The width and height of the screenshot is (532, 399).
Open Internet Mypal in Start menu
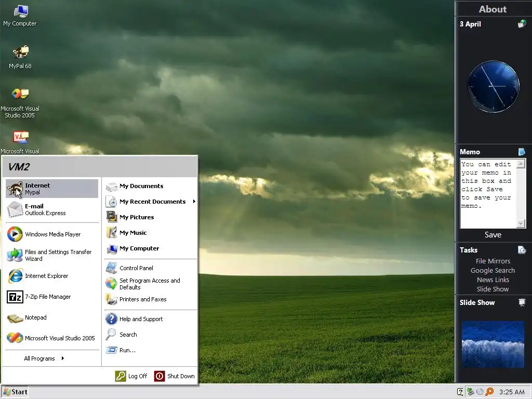click(x=52, y=189)
